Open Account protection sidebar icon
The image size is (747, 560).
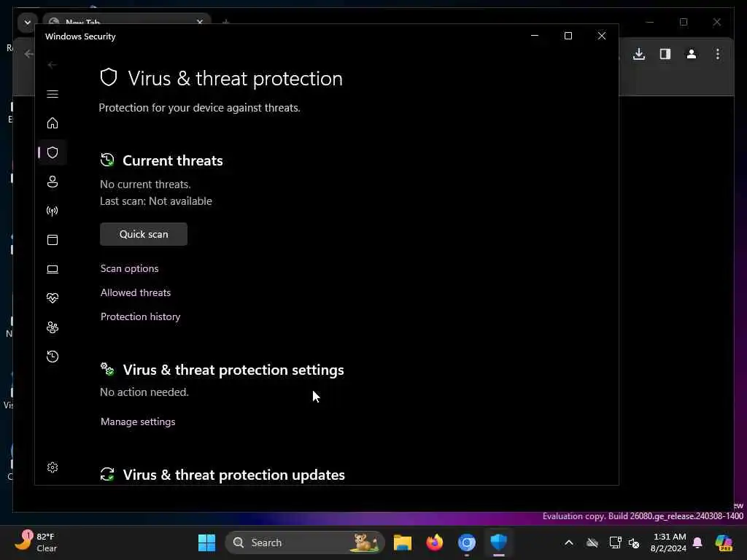[53, 182]
